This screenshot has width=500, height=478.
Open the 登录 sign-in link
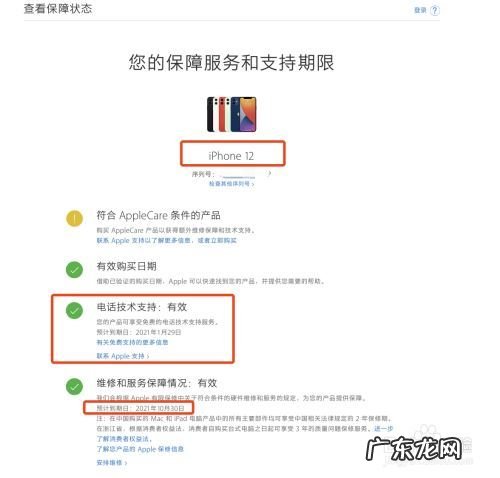point(420,10)
